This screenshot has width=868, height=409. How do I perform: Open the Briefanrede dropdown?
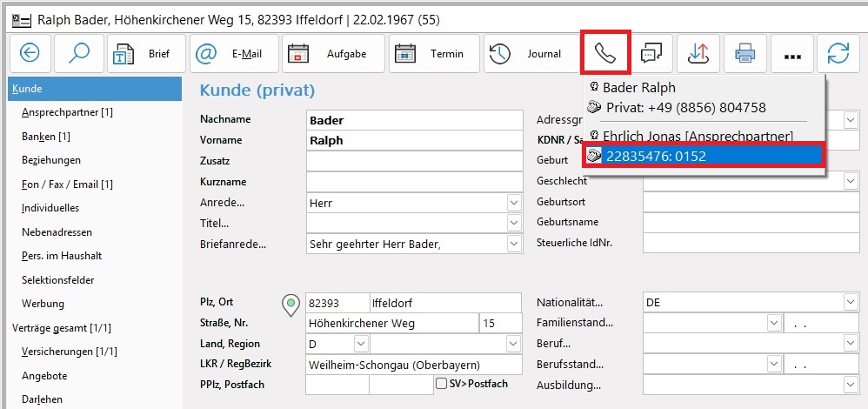pos(513,245)
